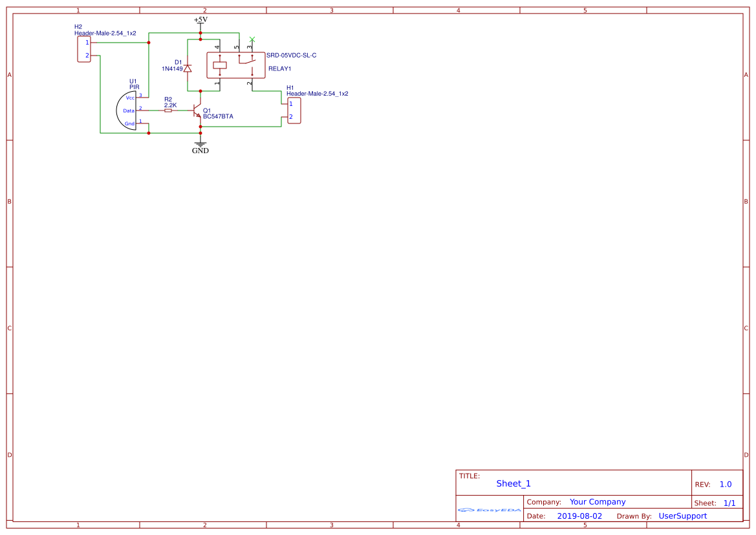Click the 'R2' designator label
Viewport: 756px width, 535px height.
coord(167,100)
